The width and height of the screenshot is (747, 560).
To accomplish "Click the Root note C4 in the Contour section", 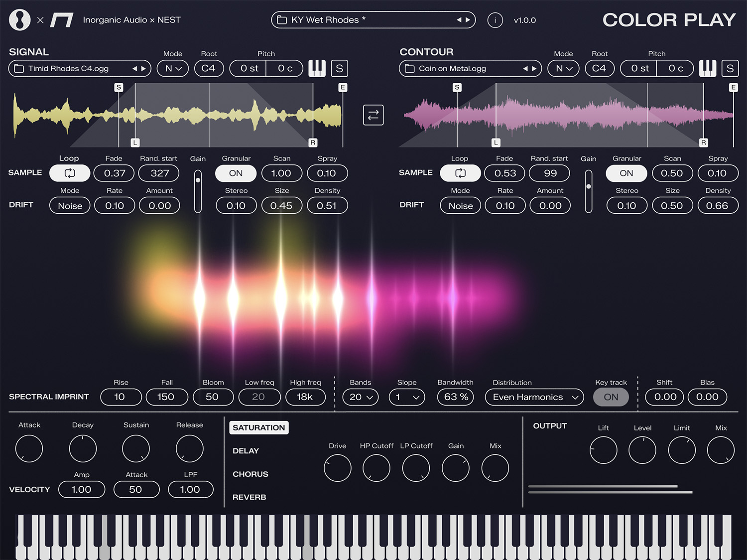I will [x=600, y=68].
